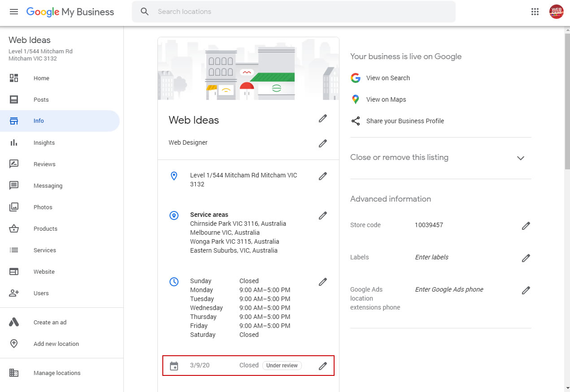Click the Website icon in sidebar
Image resolution: width=570 pixels, height=392 pixels.
14,271
